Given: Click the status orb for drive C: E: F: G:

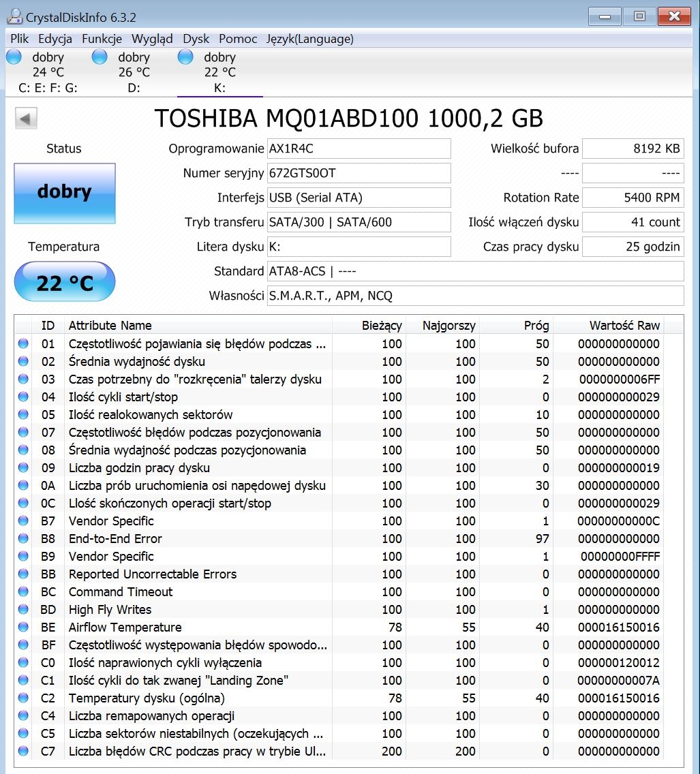Looking at the screenshot, I should click(14, 57).
